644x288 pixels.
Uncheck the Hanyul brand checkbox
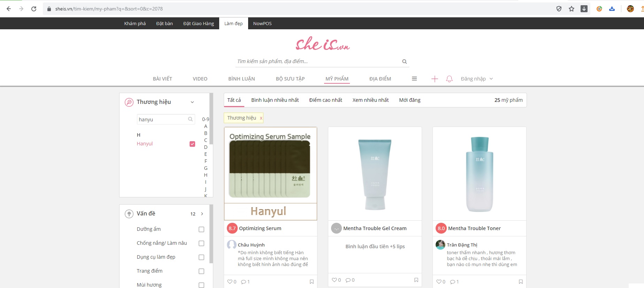[x=192, y=144]
